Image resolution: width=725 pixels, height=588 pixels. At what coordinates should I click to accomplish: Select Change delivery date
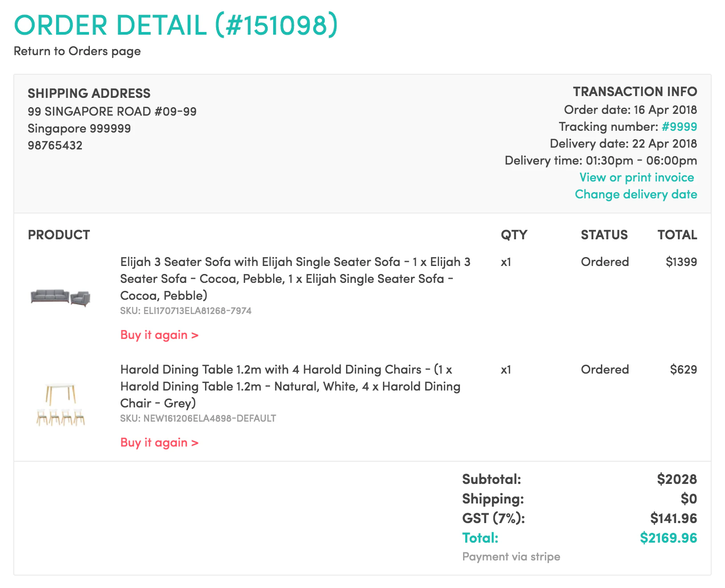click(x=636, y=194)
